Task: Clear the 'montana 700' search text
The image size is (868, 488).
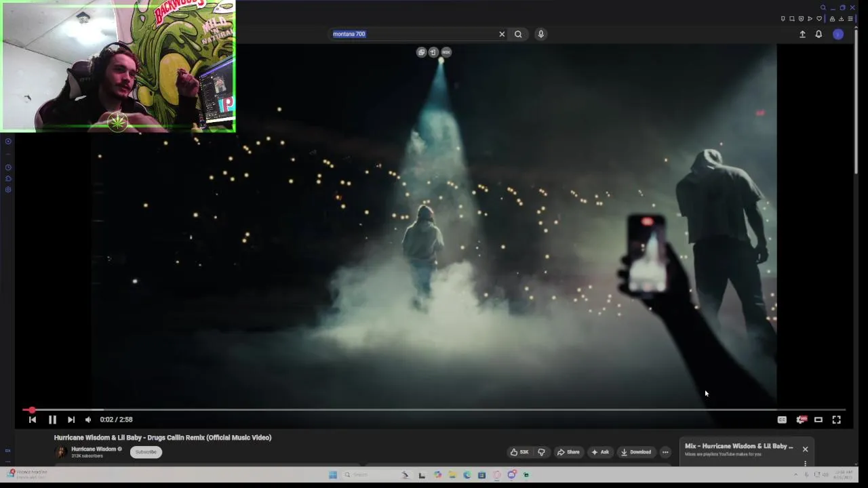Action: 502,34
